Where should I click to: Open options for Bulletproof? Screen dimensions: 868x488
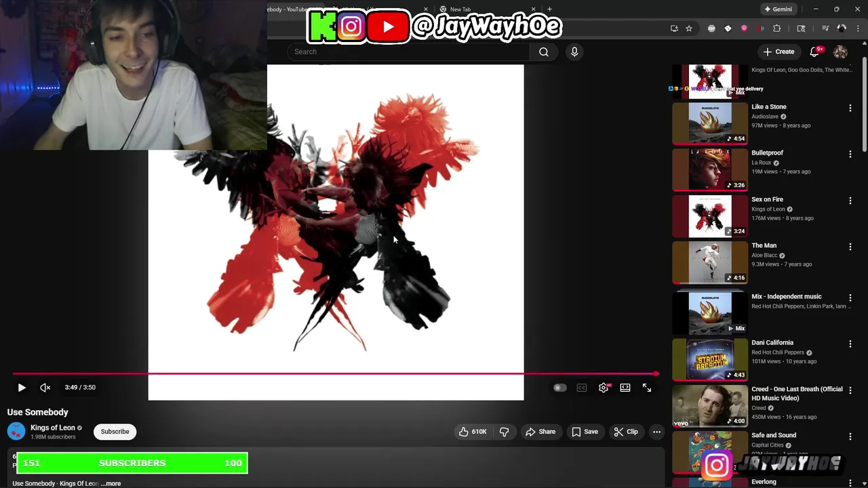pyautogui.click(x=850, y=154)
